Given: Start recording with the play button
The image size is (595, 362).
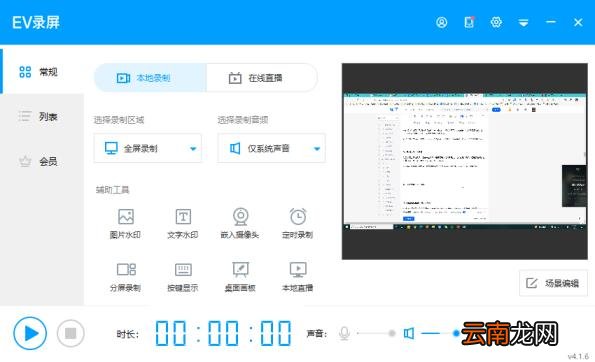Looking at the screenshot, I should pyautogui.click(x=30, y=333).
